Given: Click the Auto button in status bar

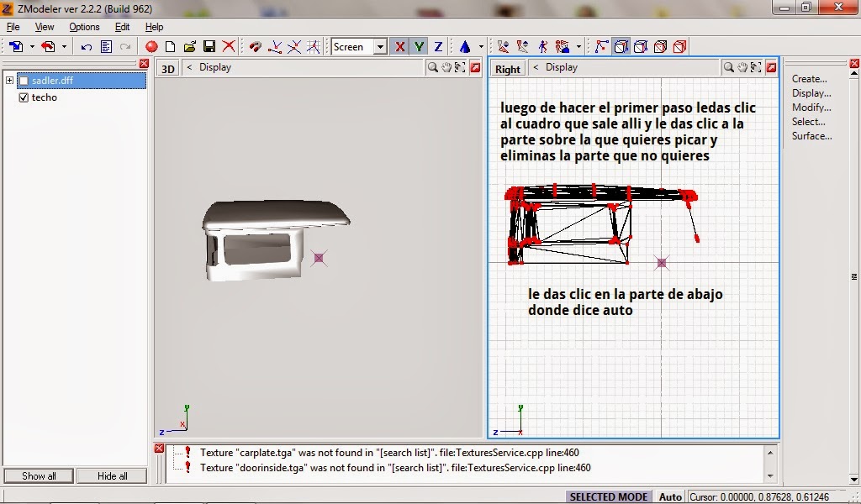Looking at the screenshot, I should (670, 497).
